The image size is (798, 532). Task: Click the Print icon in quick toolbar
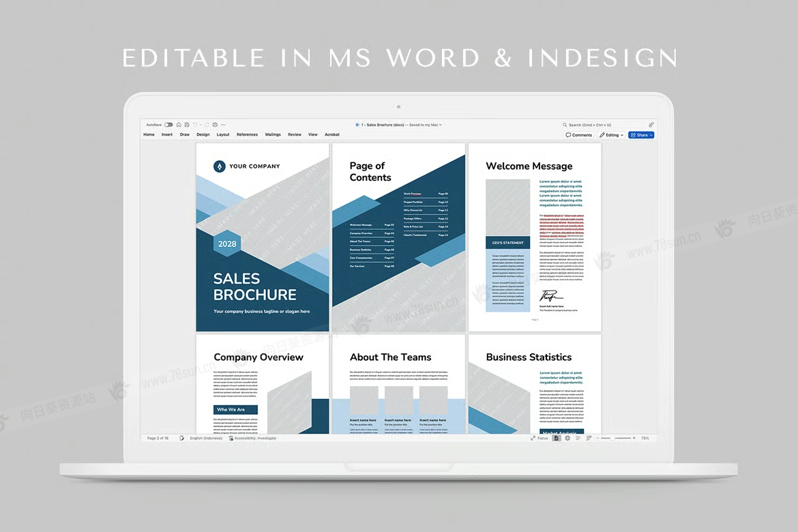[215, 125]
